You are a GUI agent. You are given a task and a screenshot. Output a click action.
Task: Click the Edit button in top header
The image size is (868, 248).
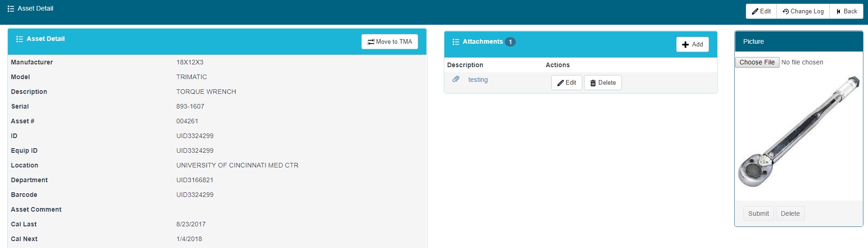[x=761, y=12]
